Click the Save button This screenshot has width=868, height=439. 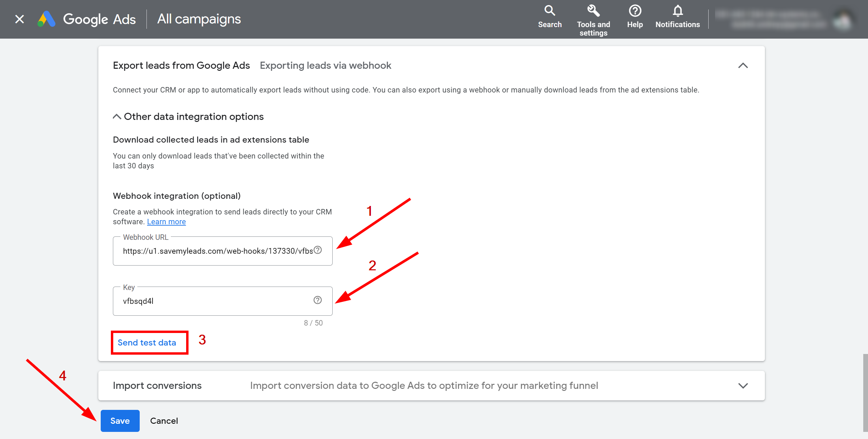[119, 420]
